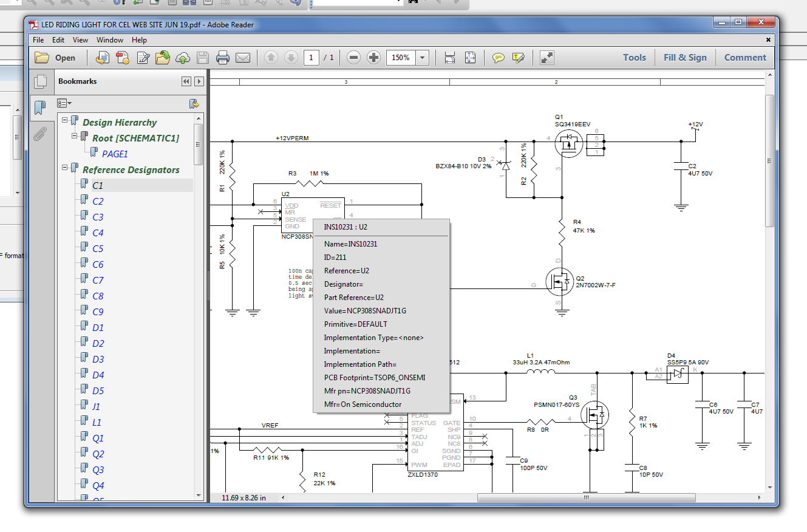Image resolution: width=807 pixels, height=532 pixels.
Task: Select the Reference Designators bookmark
Action: click(x=131, y=170)
